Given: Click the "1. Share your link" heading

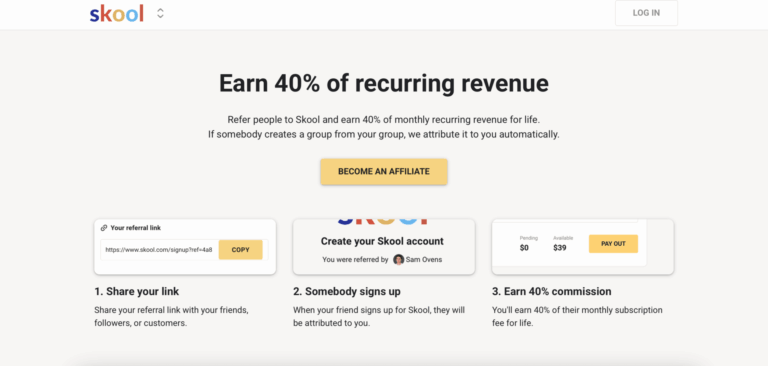Looking at the screenshot, I should point(137,292).
